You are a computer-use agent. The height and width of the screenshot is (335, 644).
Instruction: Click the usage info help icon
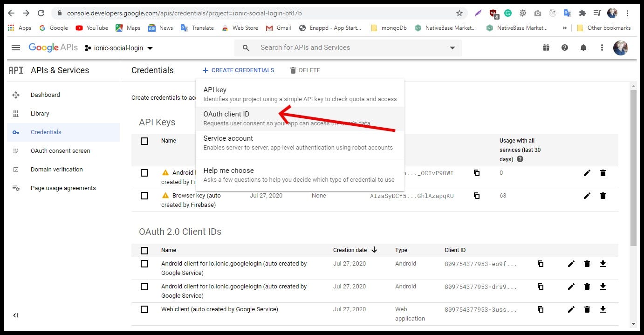[520, 159]
